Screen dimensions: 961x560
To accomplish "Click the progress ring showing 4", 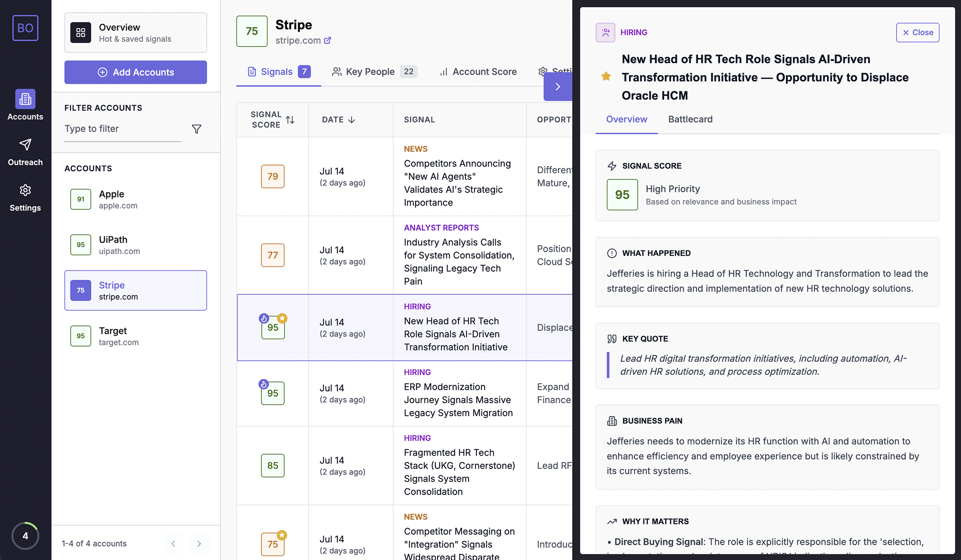I will pos(25,536).
